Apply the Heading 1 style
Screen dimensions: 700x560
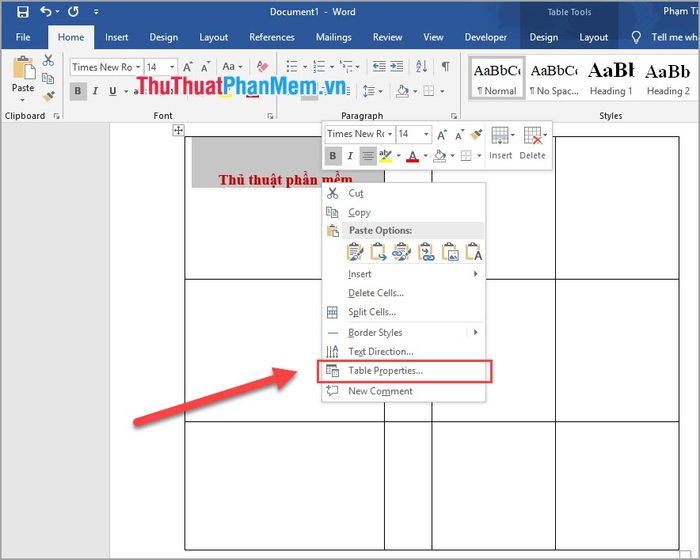point(610,77)
